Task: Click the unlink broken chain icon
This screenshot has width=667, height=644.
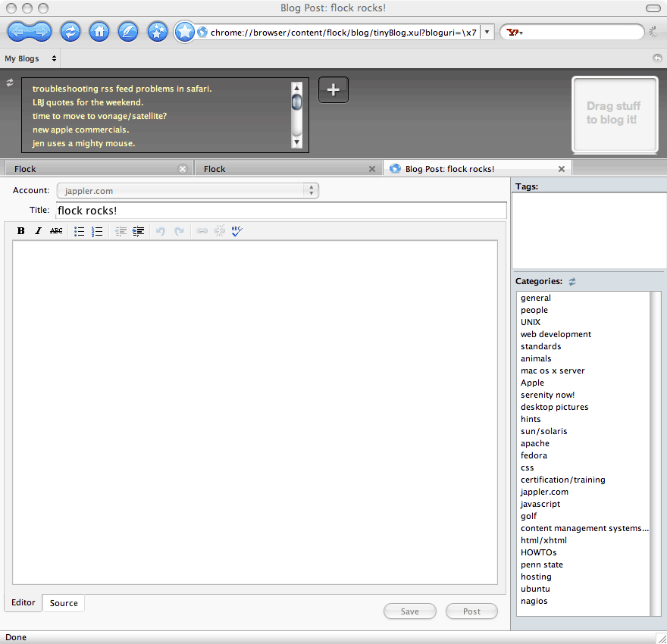Action: pos(220,231)
